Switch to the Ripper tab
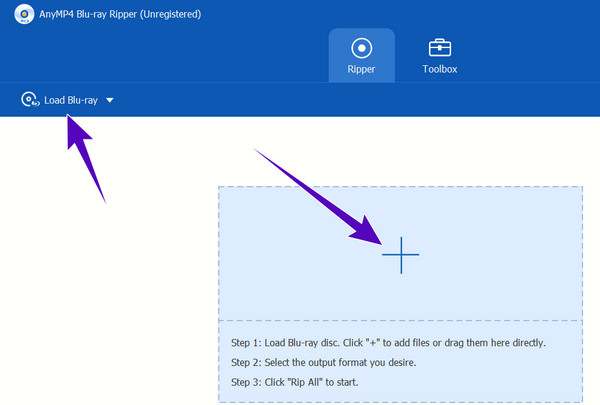600x405 pixels. [362, 56]
